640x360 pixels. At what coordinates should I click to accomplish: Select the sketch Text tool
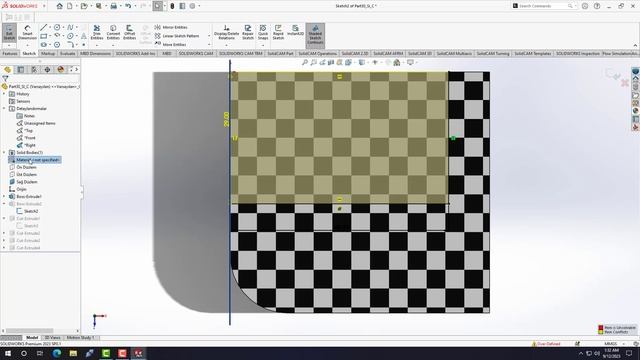click(x=84, y=36)
